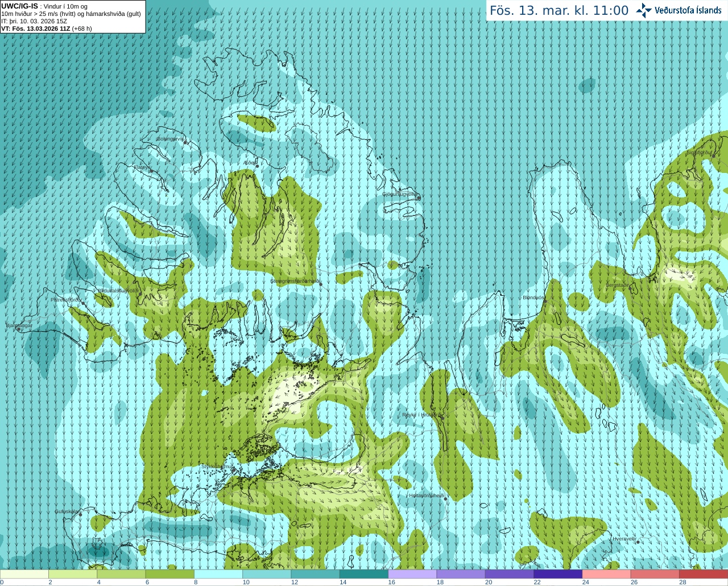Click the Veðurstofa Íslands name text
This screenshot has height=586, width=728.
click(688, 10)
